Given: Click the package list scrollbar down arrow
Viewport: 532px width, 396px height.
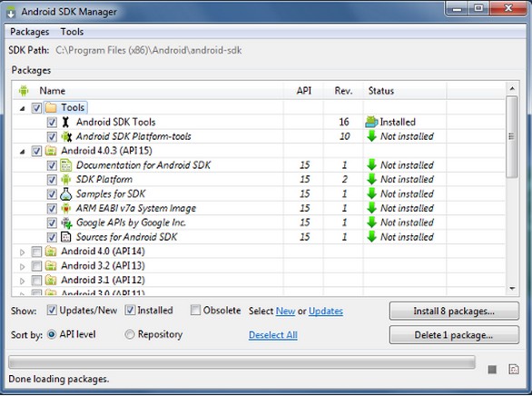Looking at the screenshot, I should pos(512,289).
